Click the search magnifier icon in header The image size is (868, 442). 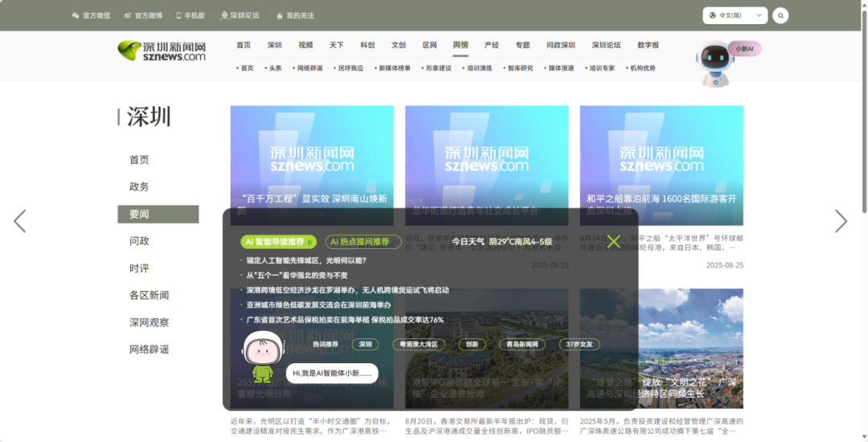pos(780,15)
